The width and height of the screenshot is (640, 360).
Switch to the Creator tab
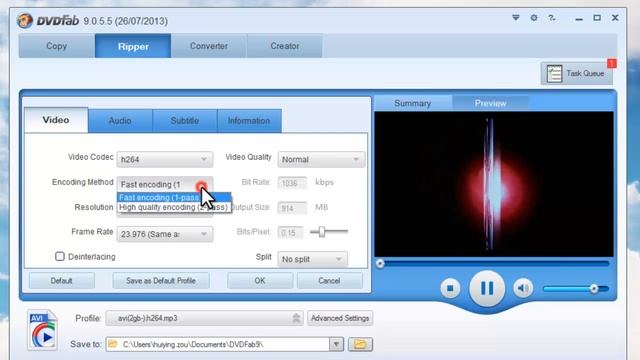284,46
